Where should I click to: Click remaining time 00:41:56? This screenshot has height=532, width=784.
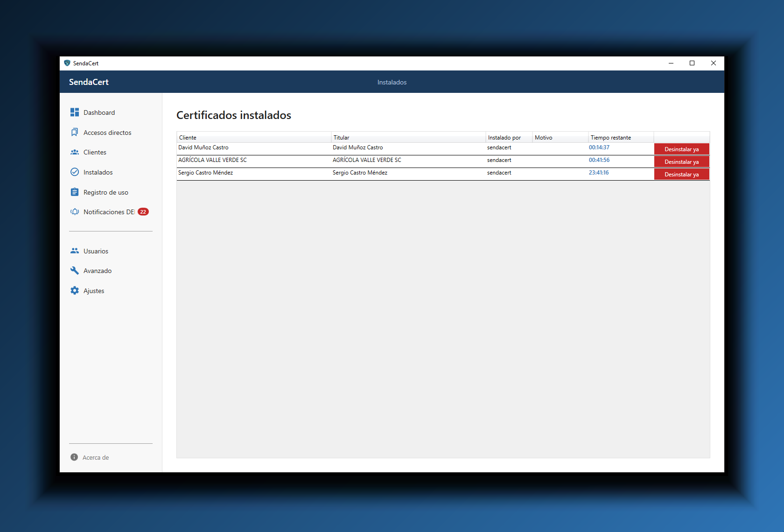pyautogui.click(x=599, y=160)
